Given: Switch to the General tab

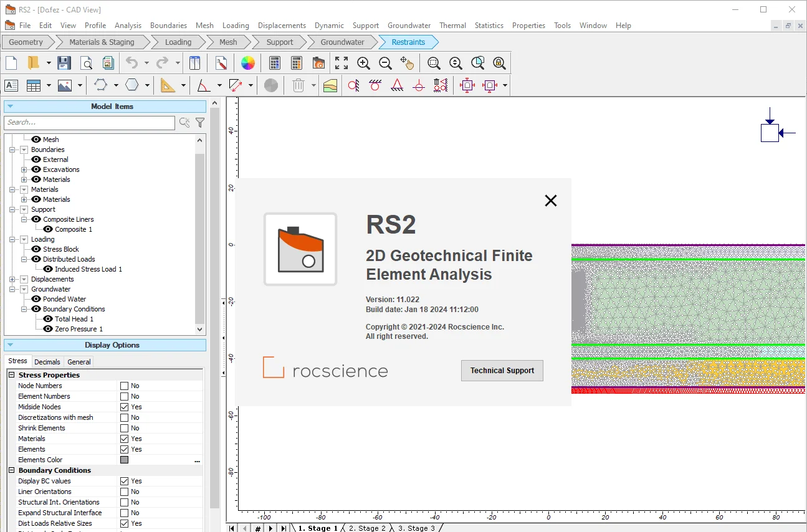Looking at the screenshot, I should (x=79, y=362).
